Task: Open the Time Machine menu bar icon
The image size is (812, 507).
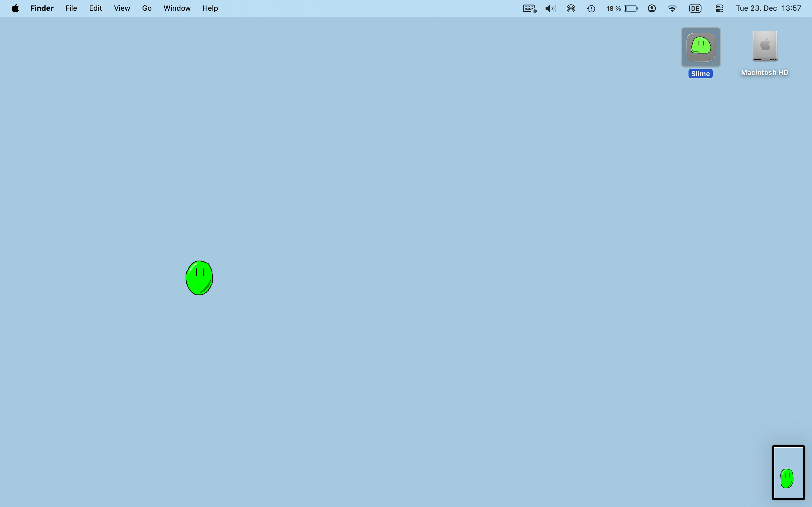Action: pyautogui.click(x=591, y=8)
